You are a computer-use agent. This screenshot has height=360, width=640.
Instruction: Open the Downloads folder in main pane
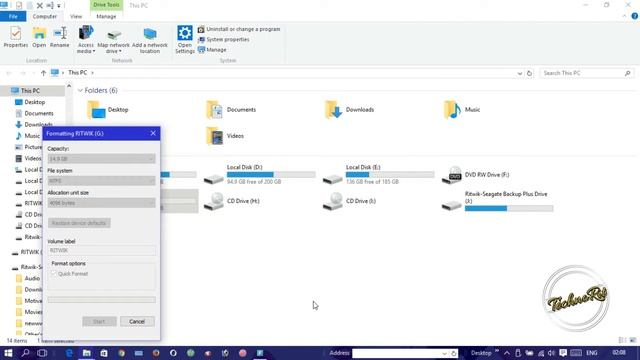point(350,110)
